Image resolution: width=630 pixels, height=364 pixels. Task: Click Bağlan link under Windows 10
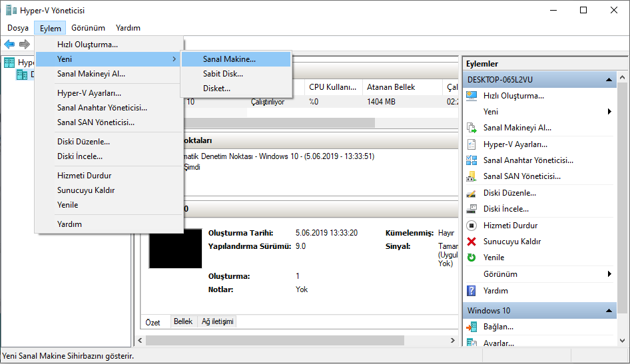tap(498, 327)
